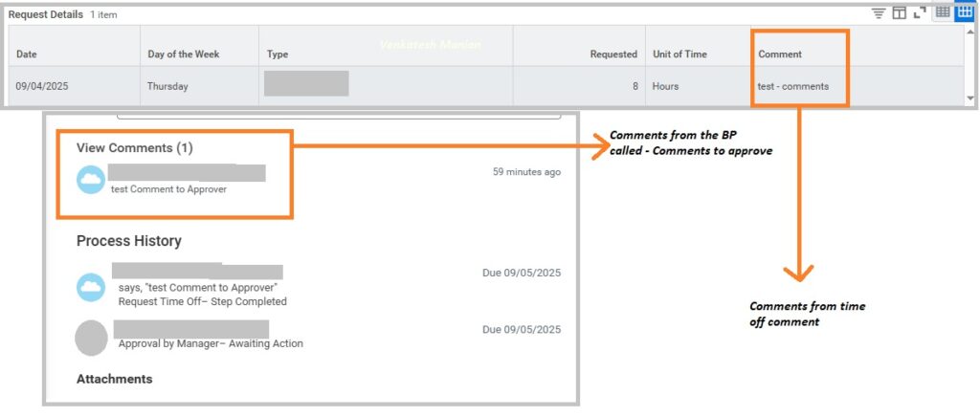The width and height of the screenshot is (980, 417).
Task: Open the Attachments section
Action: [114, 379]
